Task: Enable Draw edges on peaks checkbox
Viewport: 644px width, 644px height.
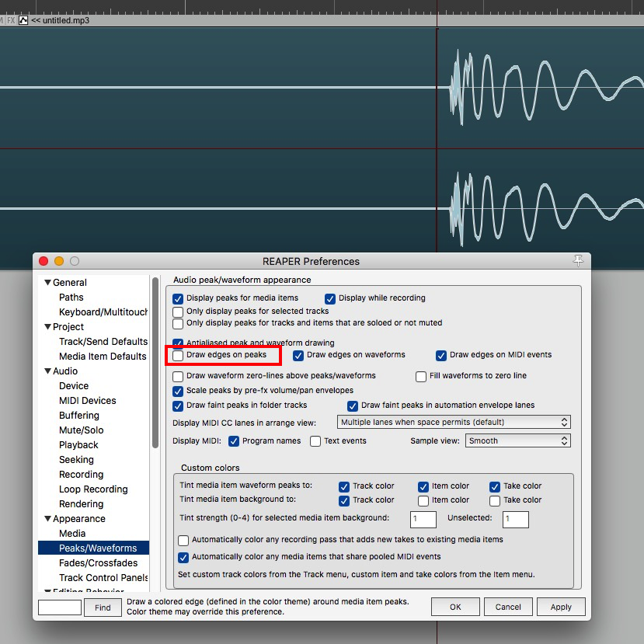Action: click(x=178, y=355)
